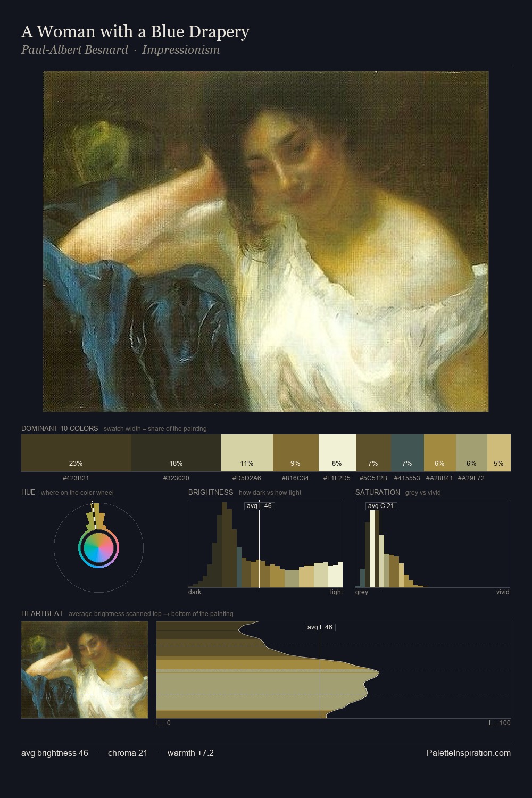Click the hue color wheel
532x798 pixels.
tap(98, 547)
